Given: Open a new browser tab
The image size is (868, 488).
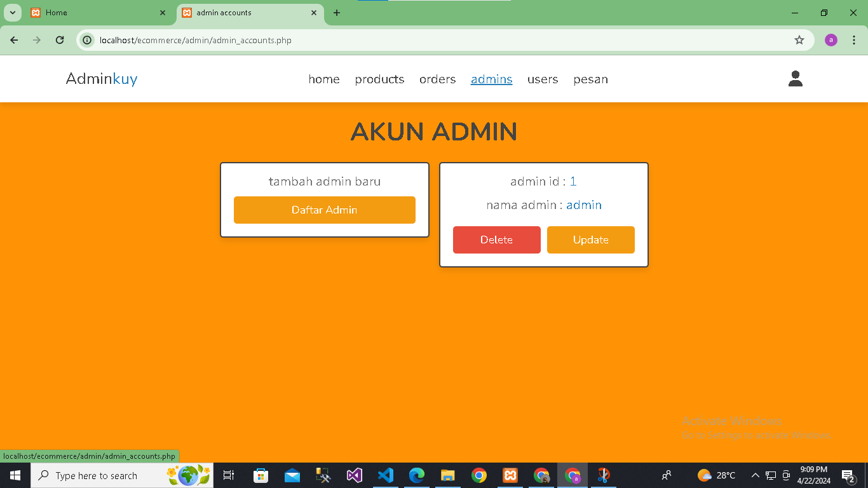Looking at the screenshot, I should tap(337, 13).
